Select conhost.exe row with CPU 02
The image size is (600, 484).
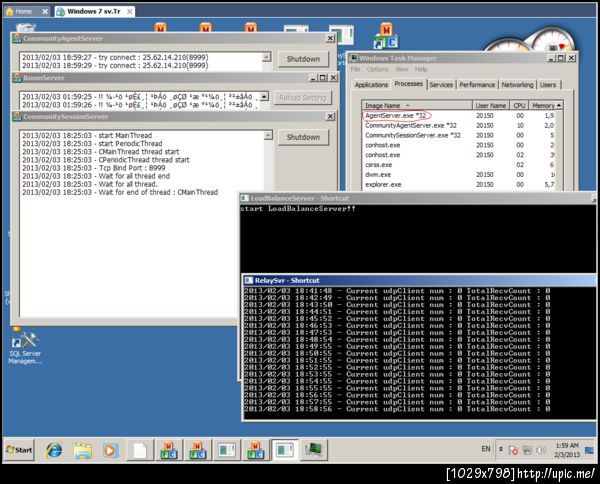tap(458, 155)
